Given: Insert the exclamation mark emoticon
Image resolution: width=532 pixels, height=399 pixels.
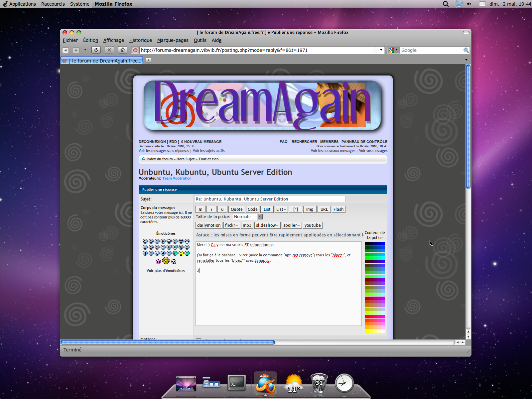Looking at the screenshot, I should click(145, 253).
